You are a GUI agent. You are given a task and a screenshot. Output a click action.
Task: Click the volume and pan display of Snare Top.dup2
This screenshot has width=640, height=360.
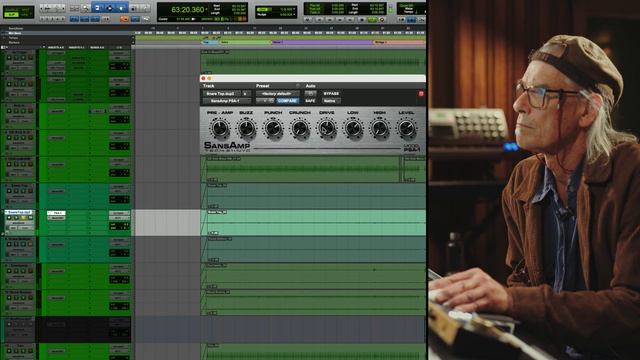pos(119,226)
